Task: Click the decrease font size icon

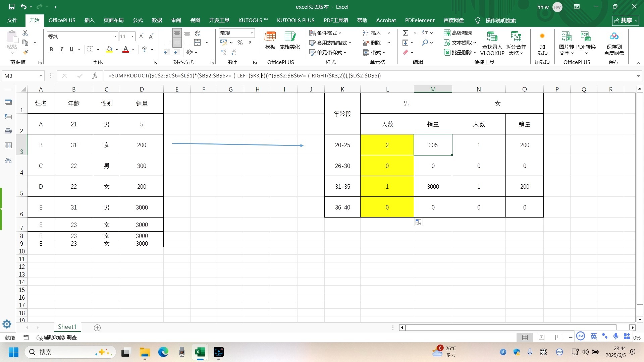Action: [x=151, y=36]
